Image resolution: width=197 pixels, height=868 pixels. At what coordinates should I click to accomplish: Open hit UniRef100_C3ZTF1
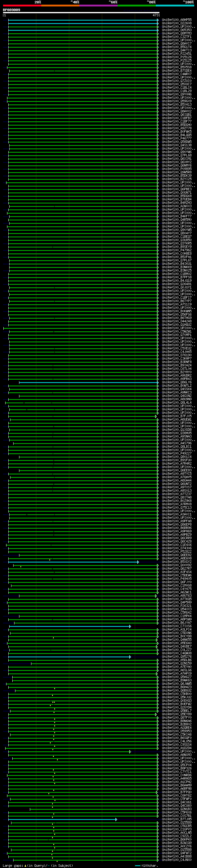click(x=177, y=37)
